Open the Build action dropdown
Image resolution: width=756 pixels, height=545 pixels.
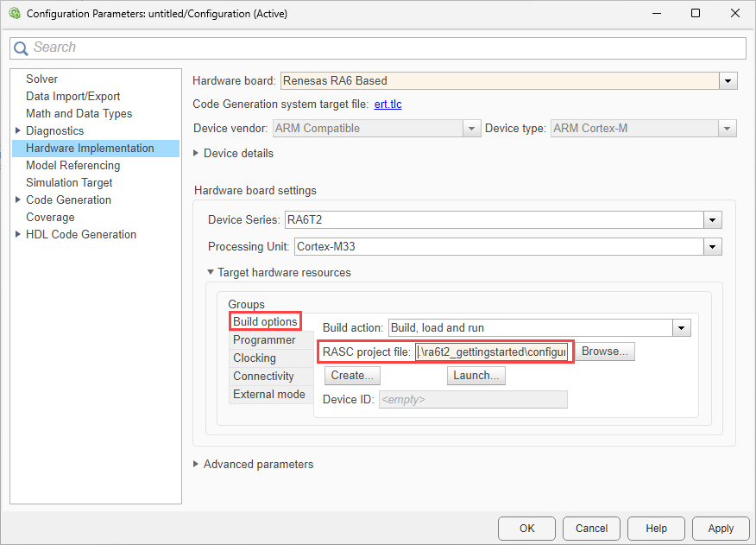coord(682,328)
